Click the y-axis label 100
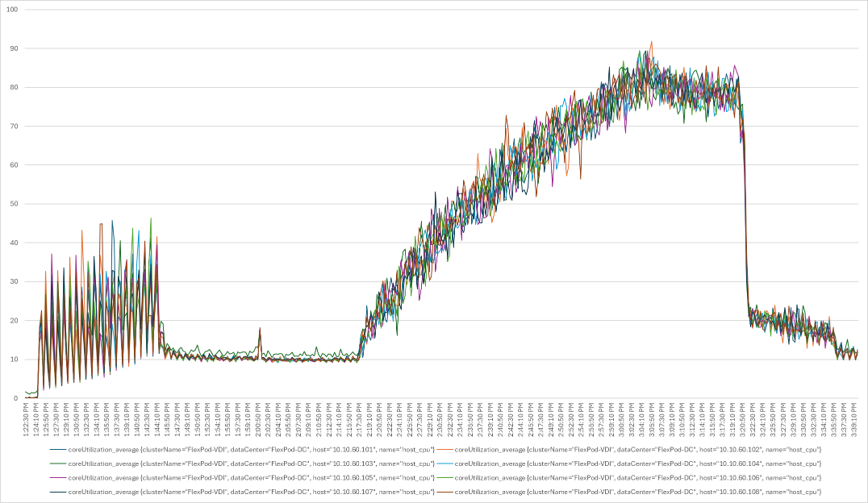The height and width of the screenshot is (503, 868). 12,10
